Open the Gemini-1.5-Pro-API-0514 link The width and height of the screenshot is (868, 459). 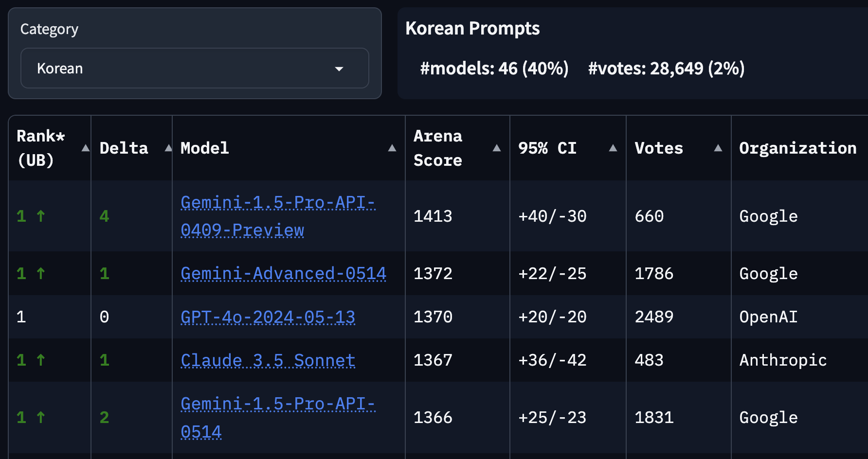pyautogui.click(x=278, y=417)
